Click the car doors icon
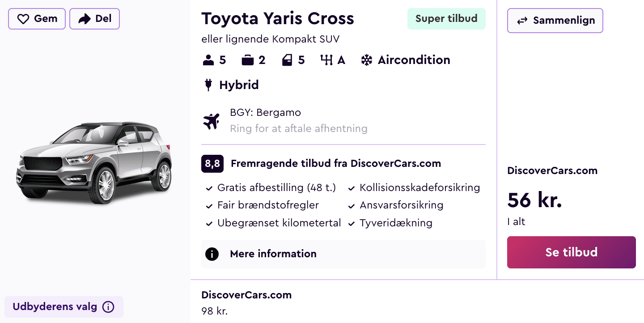This screenshot has width=644, height=323. 287,60
